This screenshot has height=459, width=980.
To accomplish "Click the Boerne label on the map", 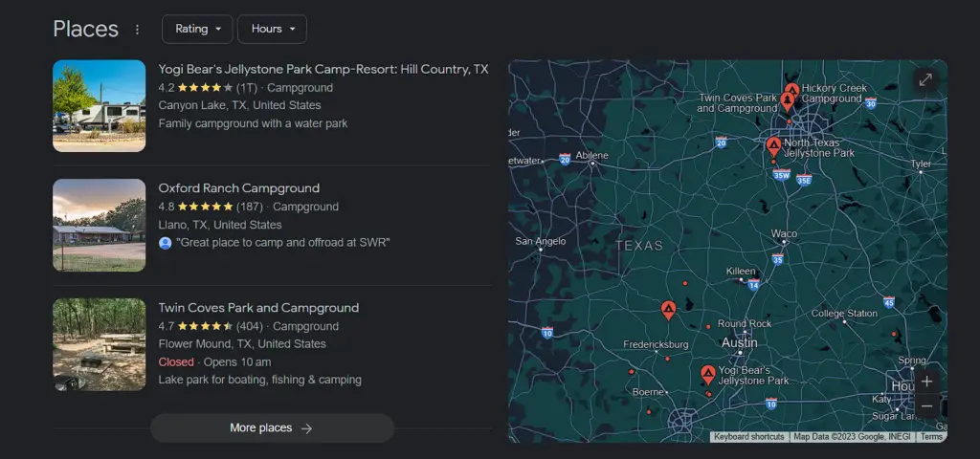I will click(648, 392).
